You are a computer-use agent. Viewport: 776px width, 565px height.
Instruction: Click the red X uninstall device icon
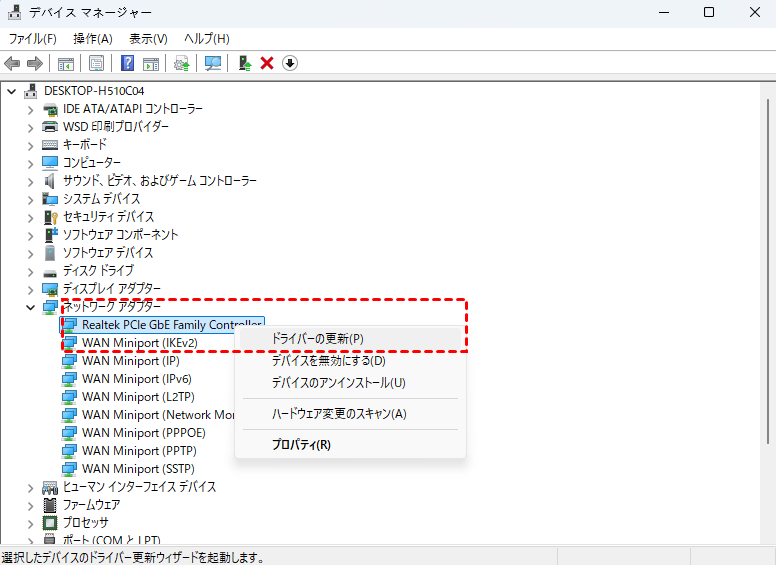click(x=267, y=63)
